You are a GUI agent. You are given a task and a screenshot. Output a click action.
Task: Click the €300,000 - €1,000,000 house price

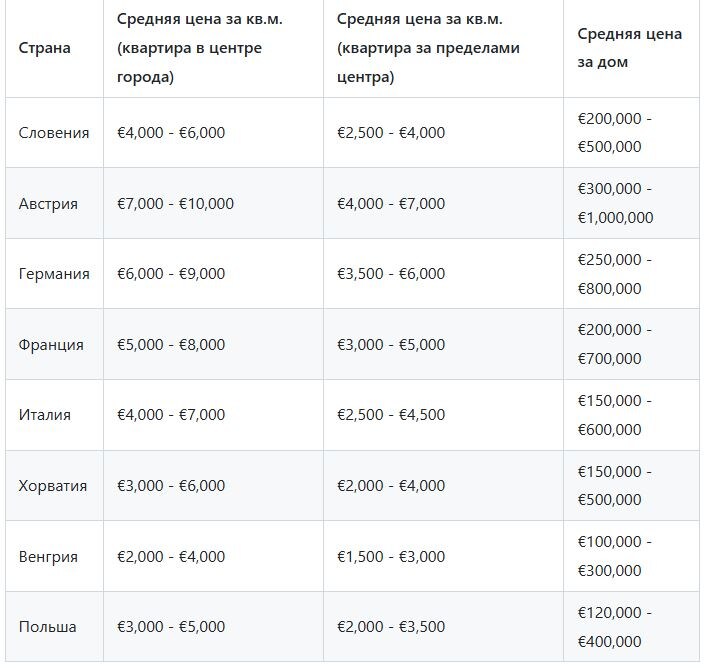click(615, 203)
